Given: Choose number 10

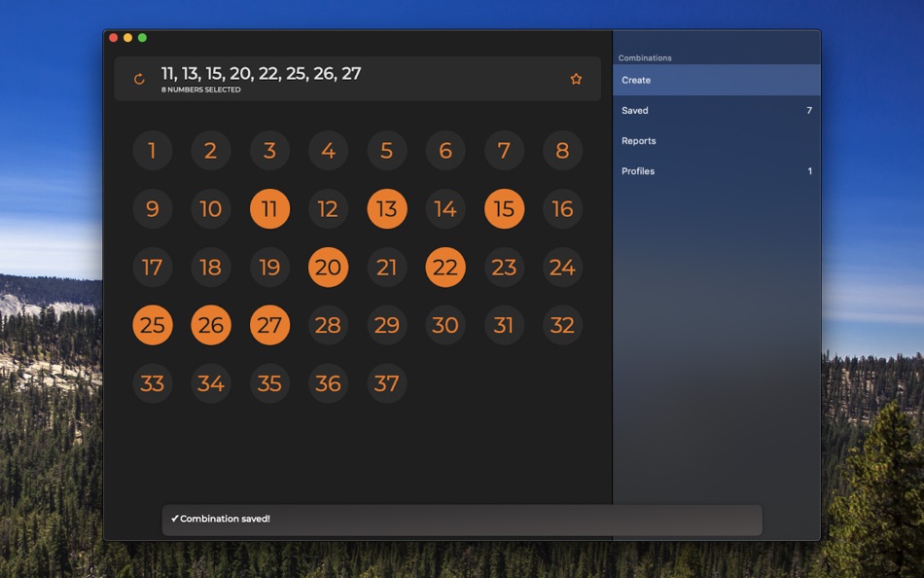Looking at the screenshot, I should (211, 209).
